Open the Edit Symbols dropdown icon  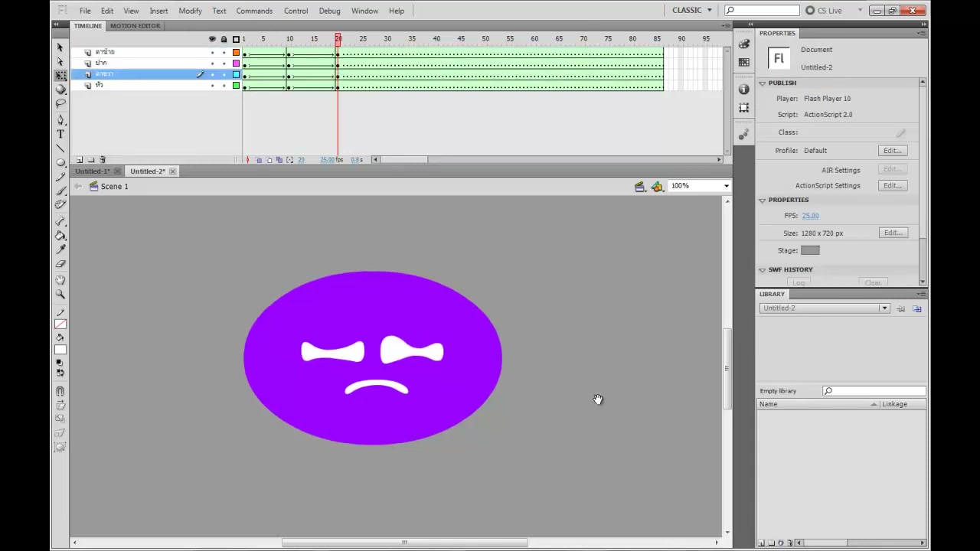click(x=657, y=187)
